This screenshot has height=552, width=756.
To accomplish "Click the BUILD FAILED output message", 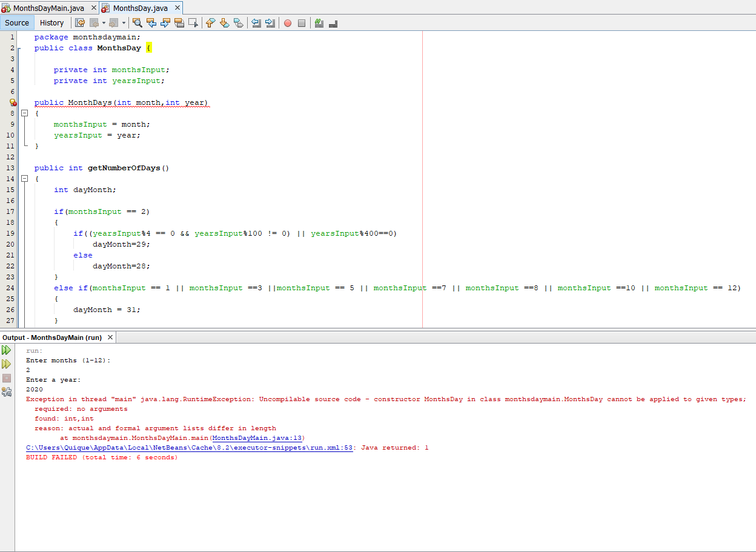I will [102, 457].
